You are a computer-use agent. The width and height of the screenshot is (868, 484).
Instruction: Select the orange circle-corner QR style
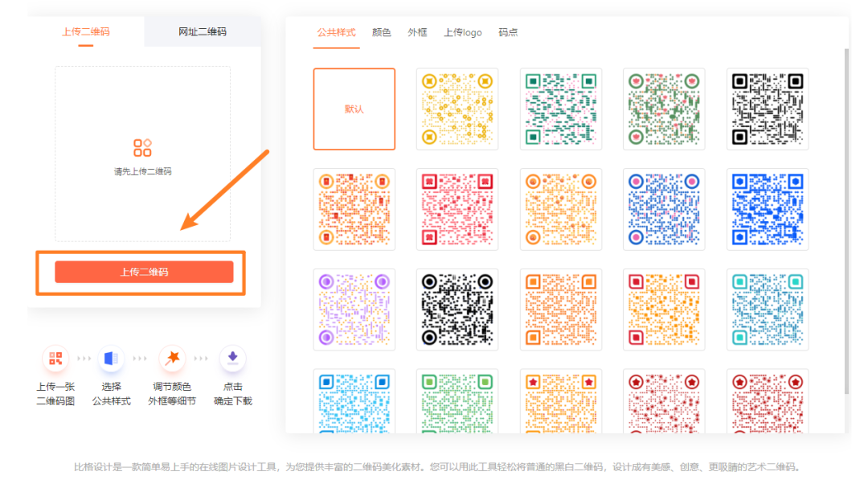tap(561, 209)
